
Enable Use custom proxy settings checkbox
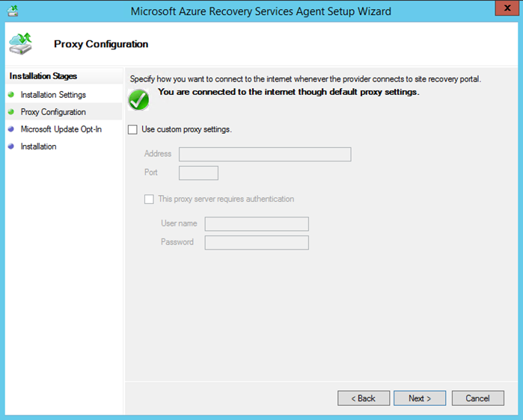(132, 129)
